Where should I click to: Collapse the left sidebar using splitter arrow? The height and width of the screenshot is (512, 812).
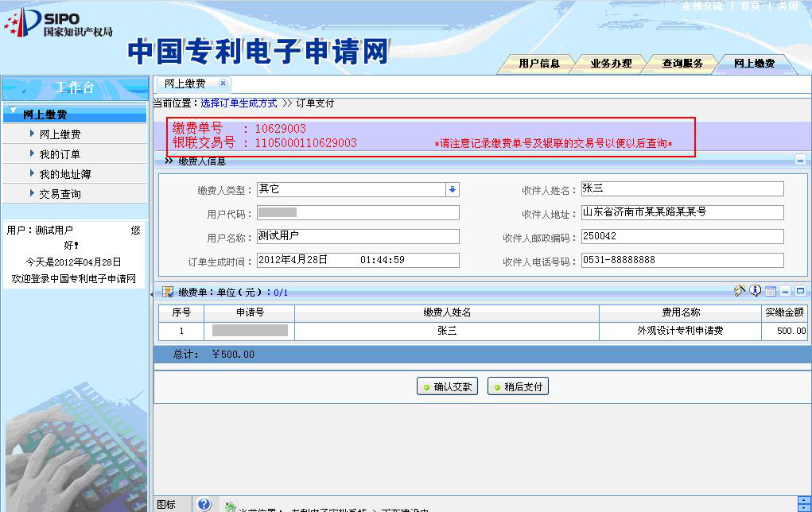pyautogui.click(x=151, y=294)
